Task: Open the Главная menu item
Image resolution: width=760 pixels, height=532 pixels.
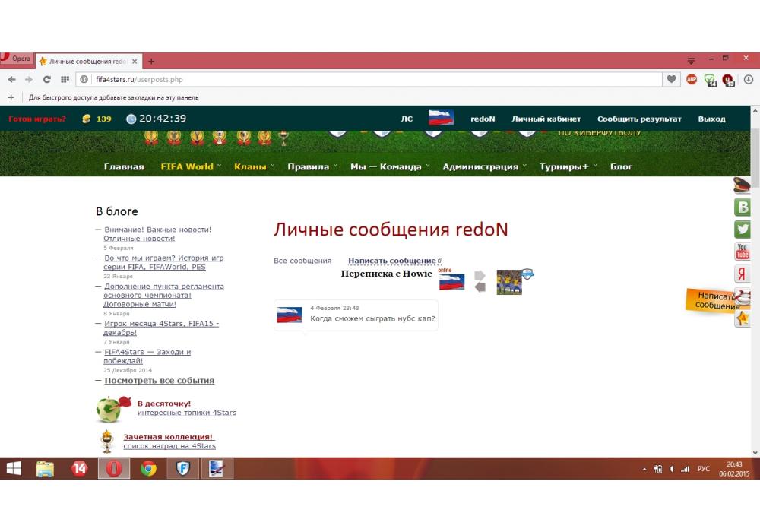Action: pyautogui.click(x=124, y=167)
